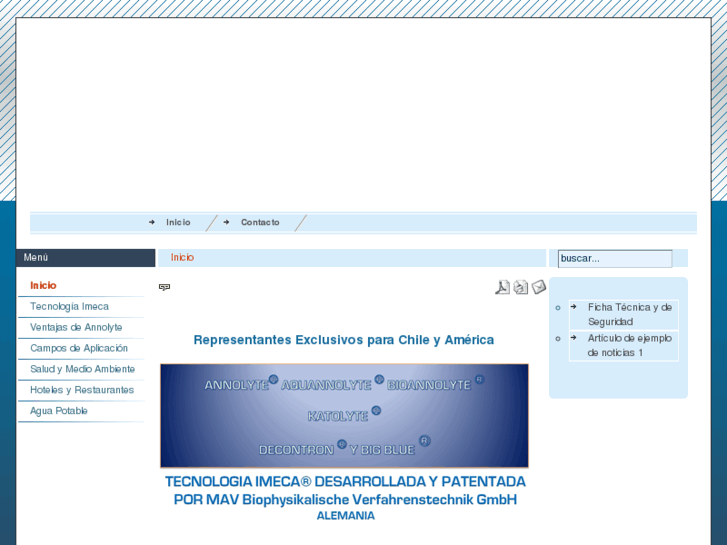Open Artículo de ejemplo de noticias 1
727x545 pixels.
[630, 345]
